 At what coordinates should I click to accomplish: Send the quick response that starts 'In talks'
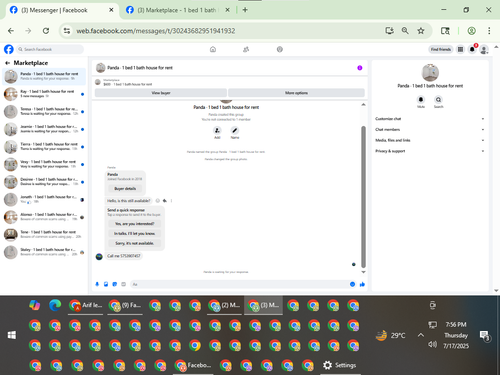point(134,233)
